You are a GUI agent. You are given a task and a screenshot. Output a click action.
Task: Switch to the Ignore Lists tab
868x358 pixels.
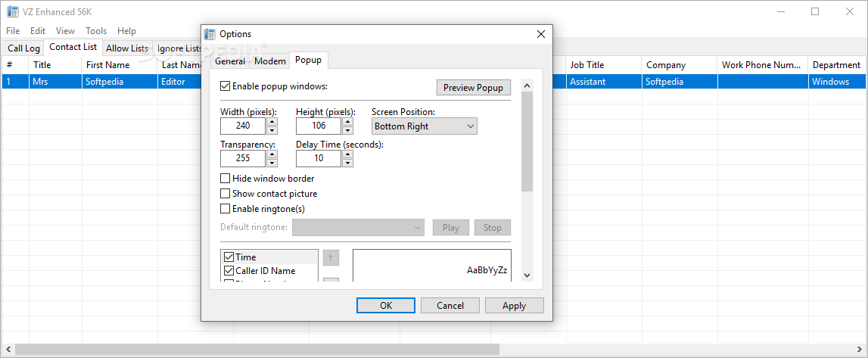point(177,48)
